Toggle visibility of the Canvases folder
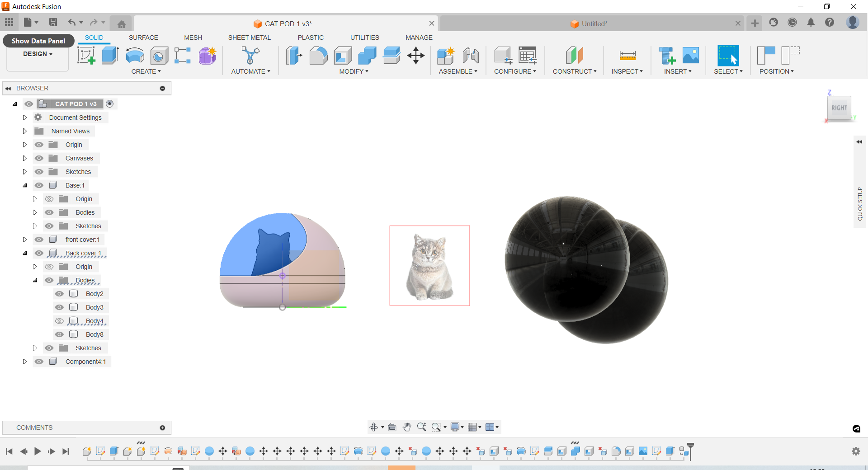The height and width of the screenshot is (470, 868). pos(39,158)
